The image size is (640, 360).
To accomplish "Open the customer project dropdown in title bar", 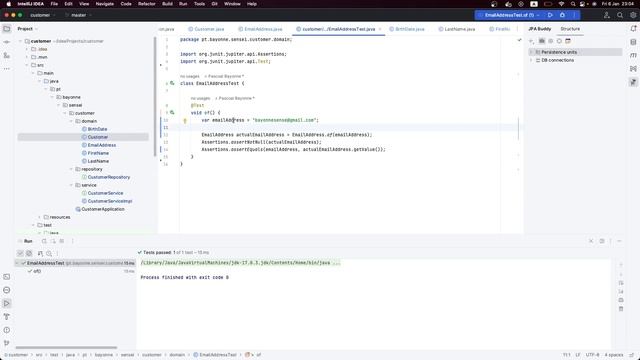I will (42, 15).
